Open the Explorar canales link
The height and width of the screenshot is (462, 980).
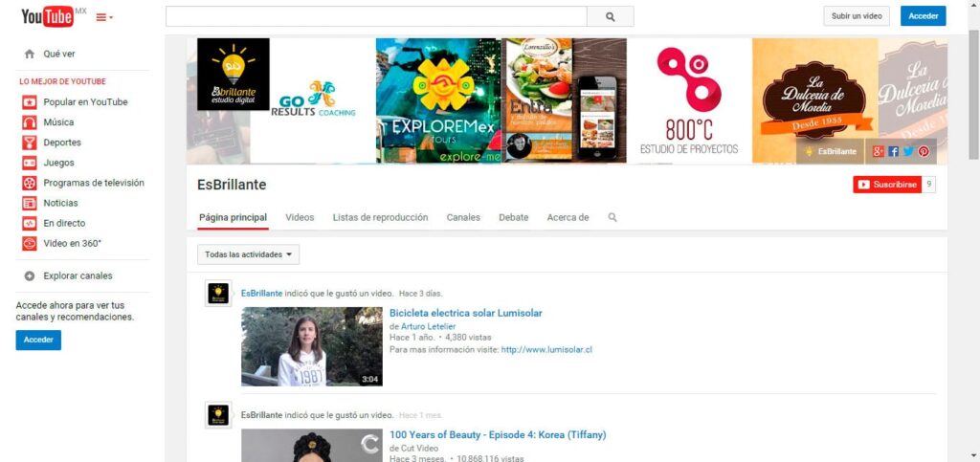tap(78, 275)
